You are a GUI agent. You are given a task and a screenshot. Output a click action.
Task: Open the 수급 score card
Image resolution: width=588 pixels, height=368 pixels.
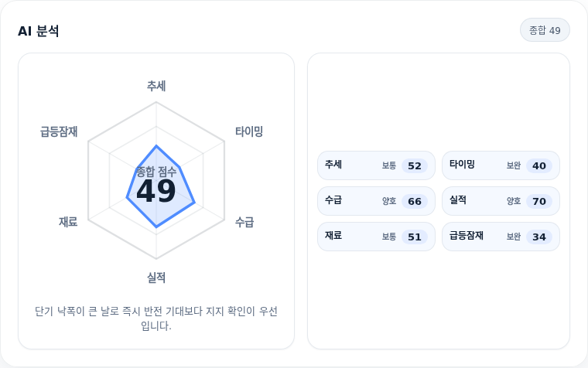(376, 201)
